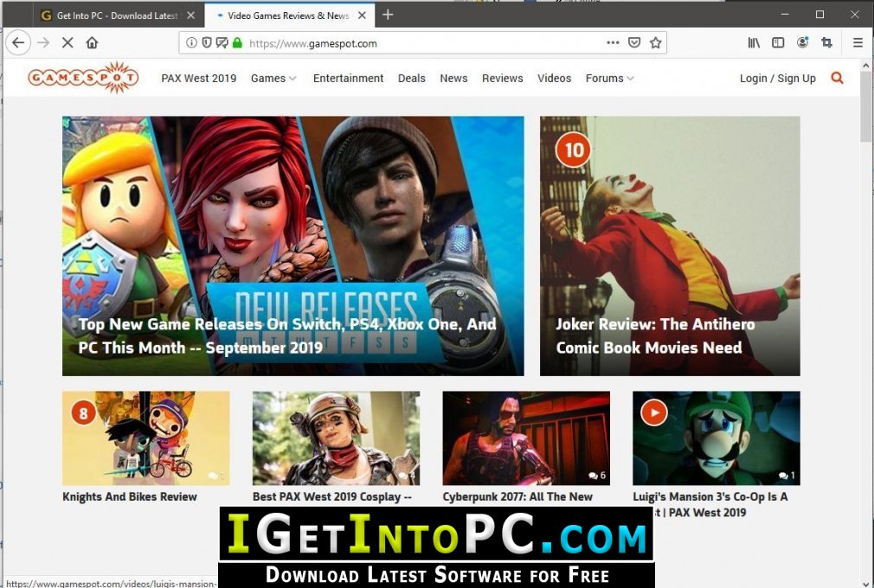This screenshot has width=874, height=588.
Task: Navigate to News section
Action: pos(453,79)
